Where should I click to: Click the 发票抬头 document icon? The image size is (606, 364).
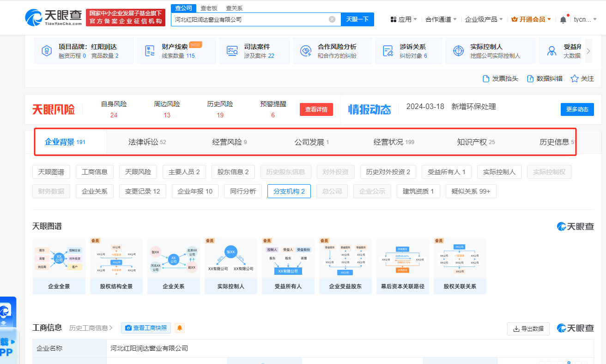(486, 79)
